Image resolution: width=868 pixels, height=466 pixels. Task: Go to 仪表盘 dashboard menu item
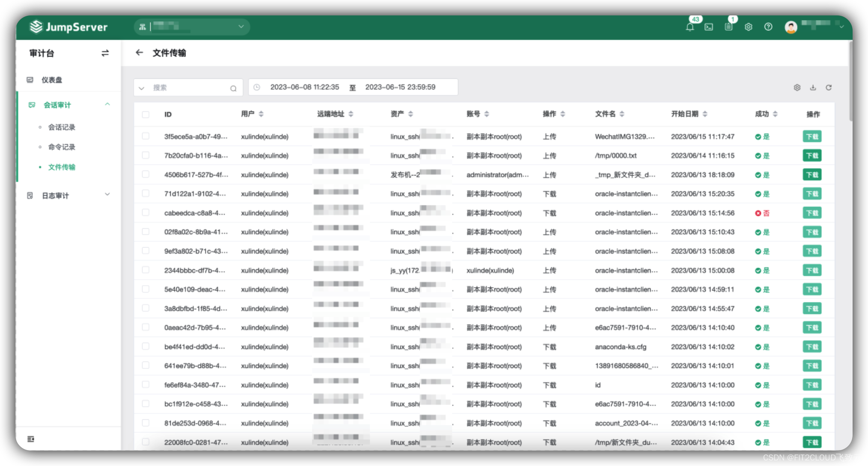[51, 80]
